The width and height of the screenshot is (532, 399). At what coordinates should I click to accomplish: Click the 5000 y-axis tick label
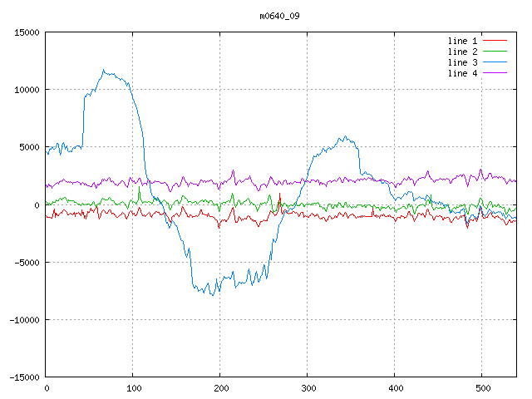(x=27, y=147)
